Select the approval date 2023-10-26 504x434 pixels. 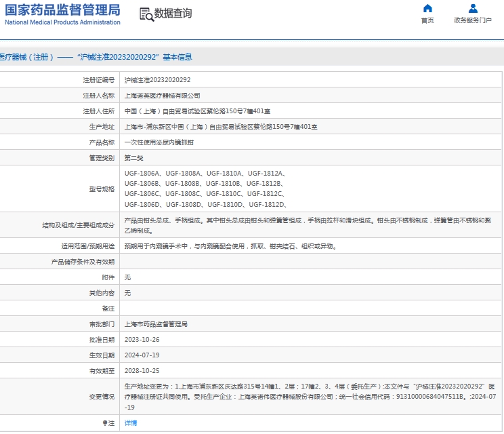pyautogui.click(x=142, y=340)
